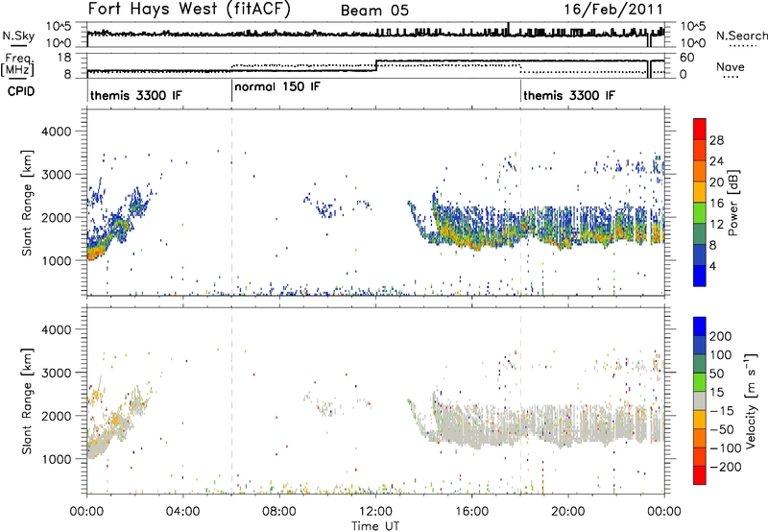Click '28' on the Power colorbar

[x=716, y=140]
